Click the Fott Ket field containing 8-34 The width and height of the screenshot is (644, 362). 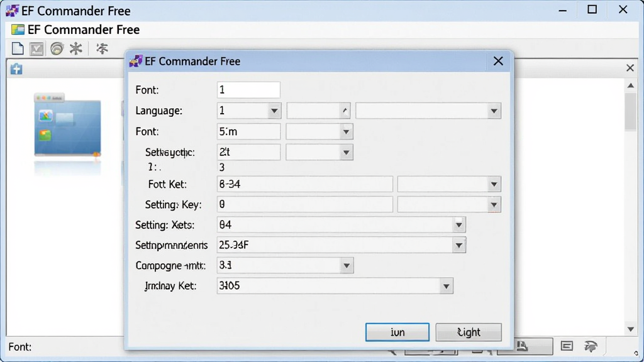[305, 184]
